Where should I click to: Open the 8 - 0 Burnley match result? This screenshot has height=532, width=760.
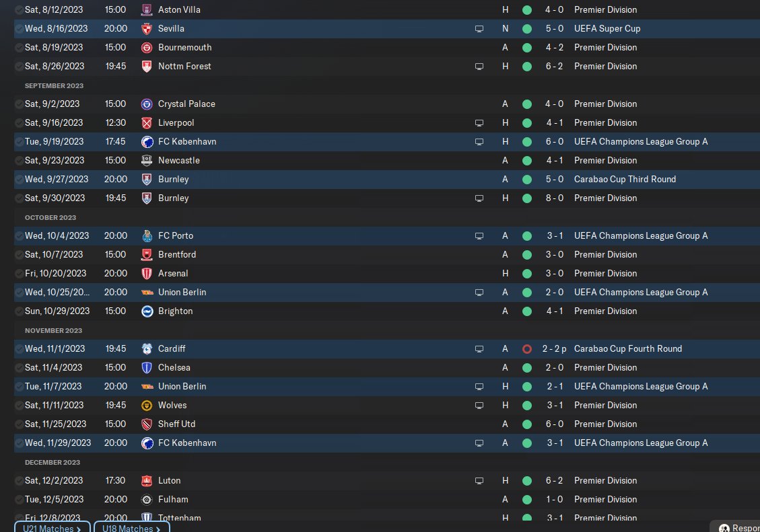click(x=554, y=198)
